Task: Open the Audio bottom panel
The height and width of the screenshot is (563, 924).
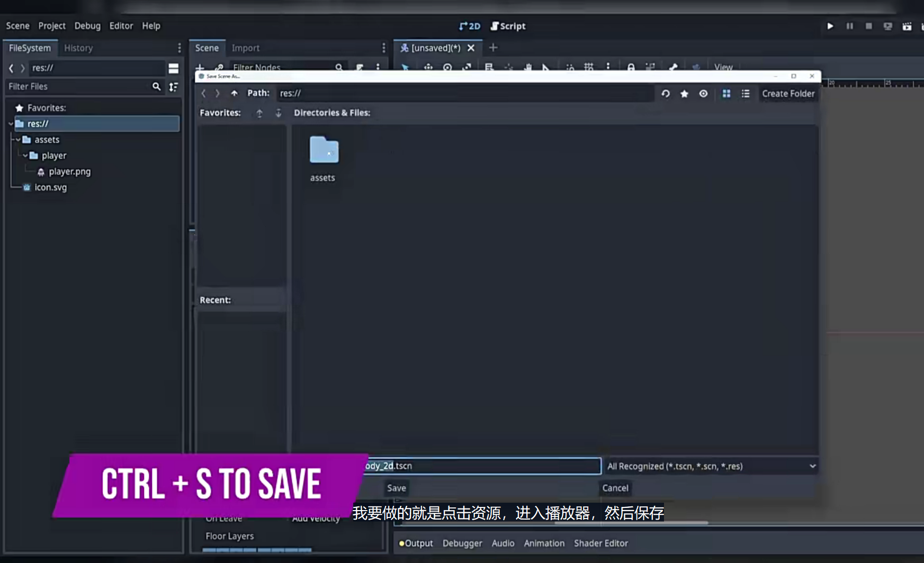Action: pos(503,543)
